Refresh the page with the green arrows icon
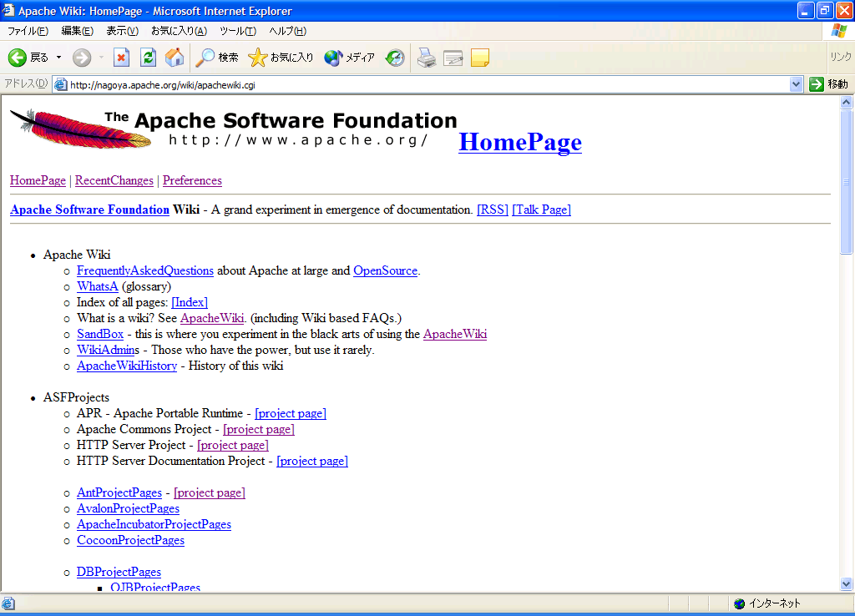The width and height of the screenshot is (855, 616). coord(148,58)
